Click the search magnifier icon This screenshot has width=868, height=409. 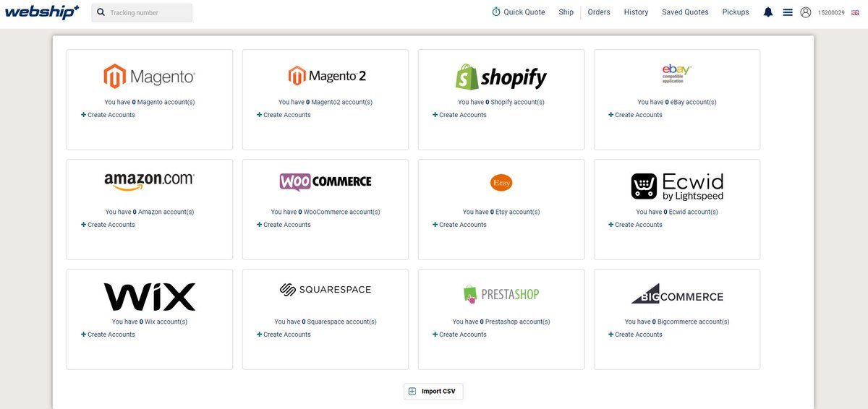[101, 12]
